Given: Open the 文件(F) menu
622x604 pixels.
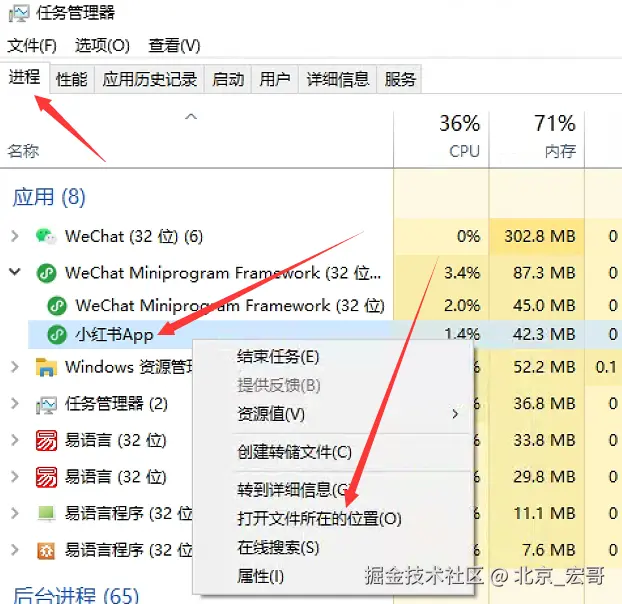Looking at the screenshot, I should tap(32, 46).
